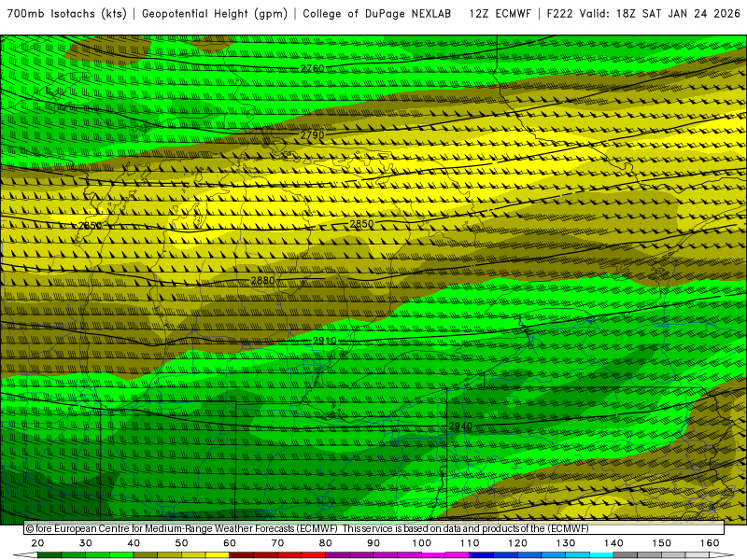The height and width of the screenshot is (560, 747).
Task: Click the 20 label on the color scale
Action: point(37,543)
